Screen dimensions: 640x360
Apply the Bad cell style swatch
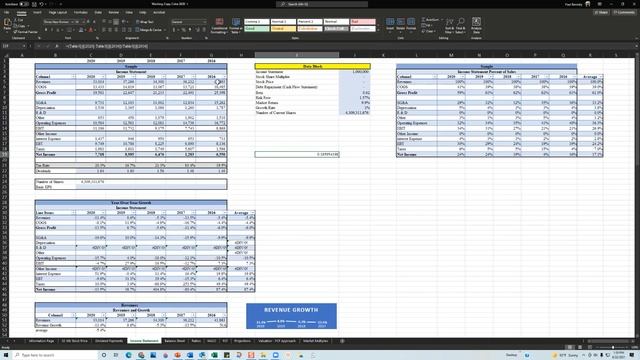[x=362, y=21]
